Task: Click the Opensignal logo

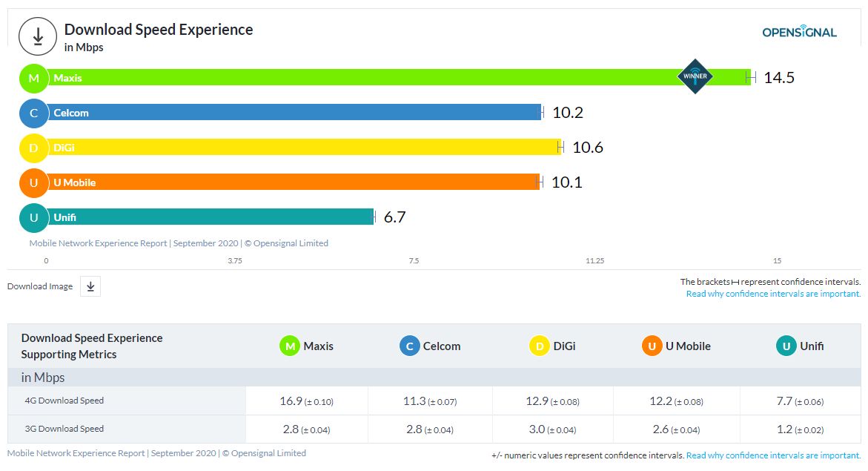Action: tap(799, 32)
